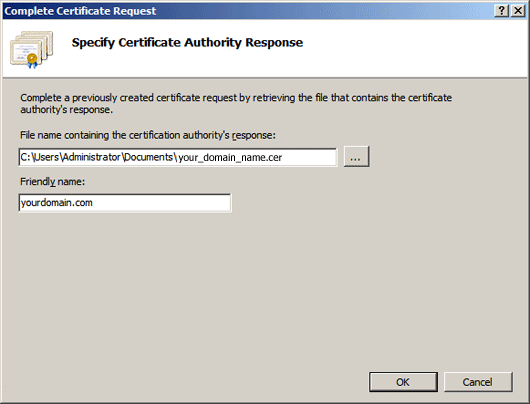Click the 'C:\Users\Administrator' portion of the path
Viewport: 530px width, 404px height.
(x=70, y=157)
